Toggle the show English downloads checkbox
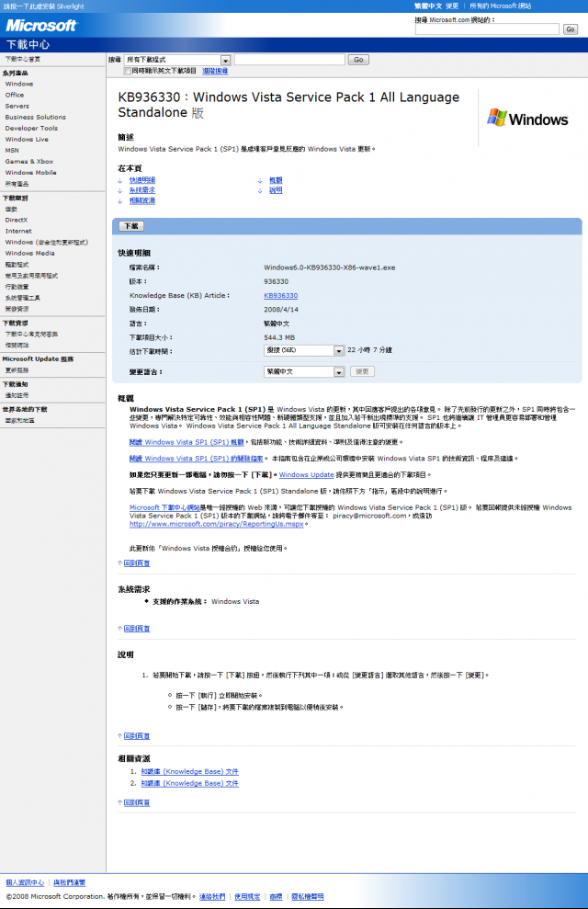 (127, 71)
